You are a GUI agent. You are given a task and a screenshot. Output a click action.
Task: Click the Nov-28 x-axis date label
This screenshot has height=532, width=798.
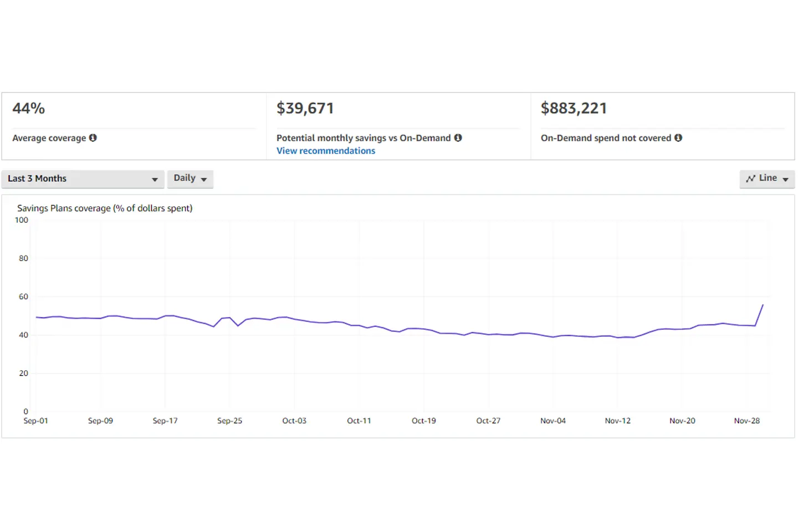pos(746,421)
